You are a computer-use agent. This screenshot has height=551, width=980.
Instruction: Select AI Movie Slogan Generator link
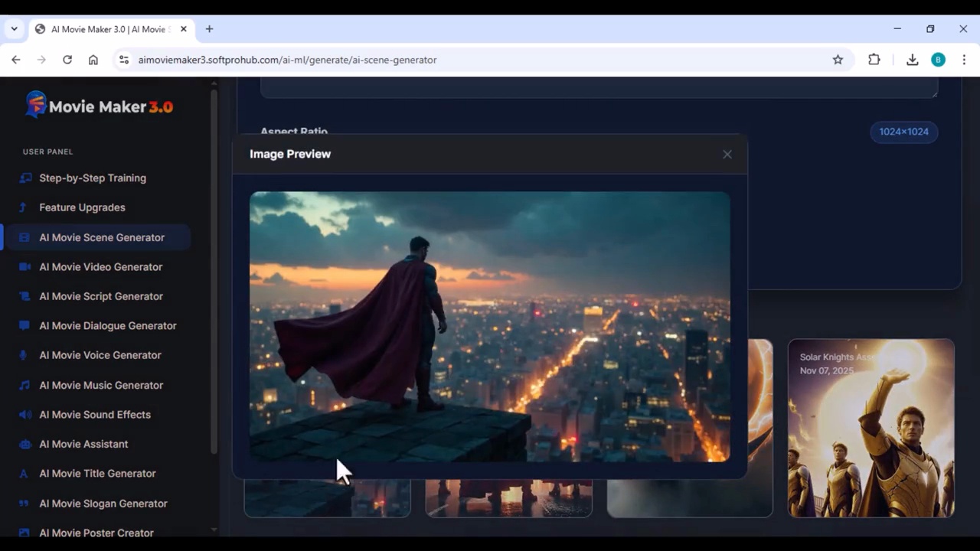click(x=103, y=504)
